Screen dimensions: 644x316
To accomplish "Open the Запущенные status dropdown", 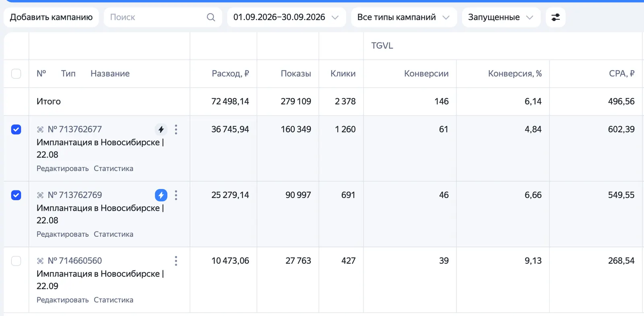I will [501, 17].
